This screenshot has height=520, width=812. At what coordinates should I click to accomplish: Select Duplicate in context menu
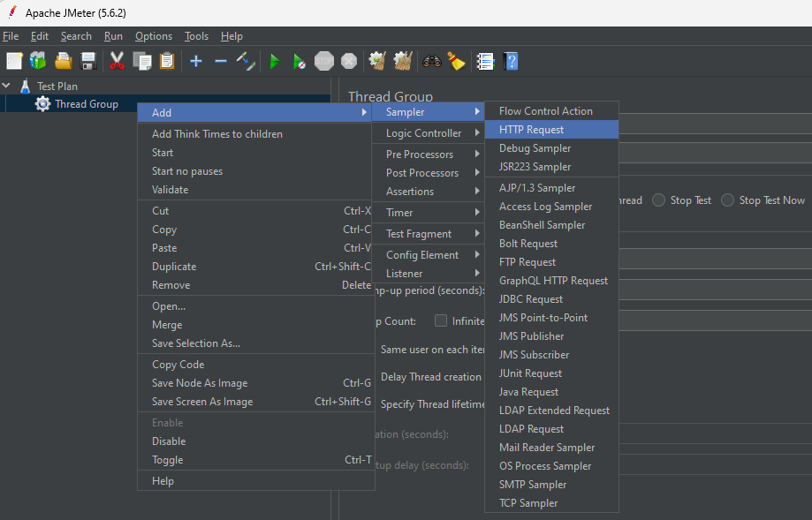click(256, 267)
